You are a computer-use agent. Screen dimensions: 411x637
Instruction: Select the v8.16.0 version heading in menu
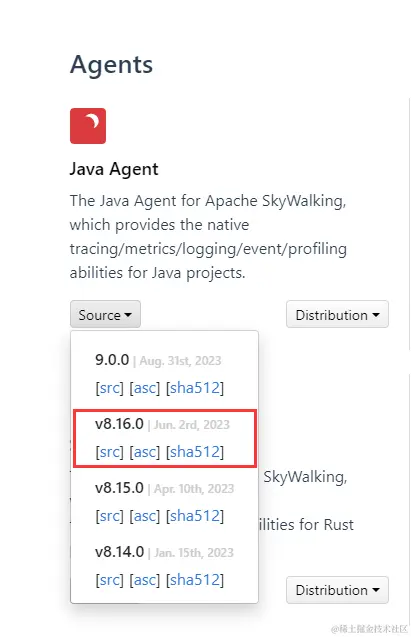point(119,424)
